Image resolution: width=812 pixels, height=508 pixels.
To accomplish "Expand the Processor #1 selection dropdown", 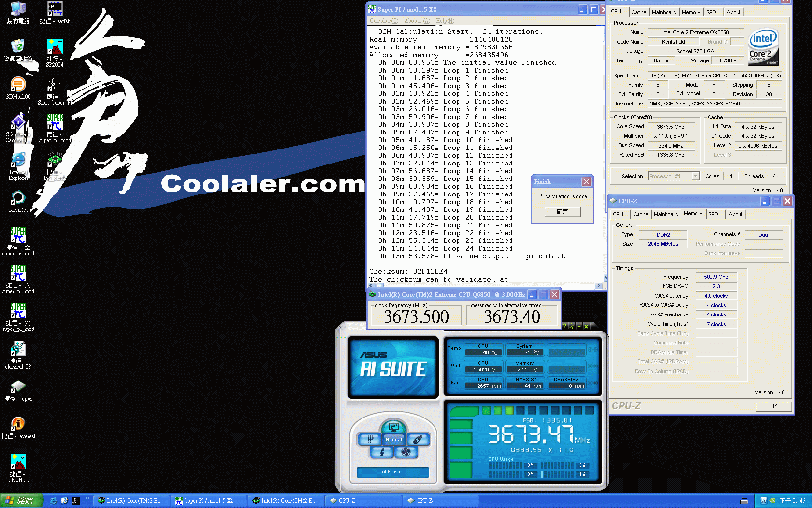I will click(x=696, y=176).
